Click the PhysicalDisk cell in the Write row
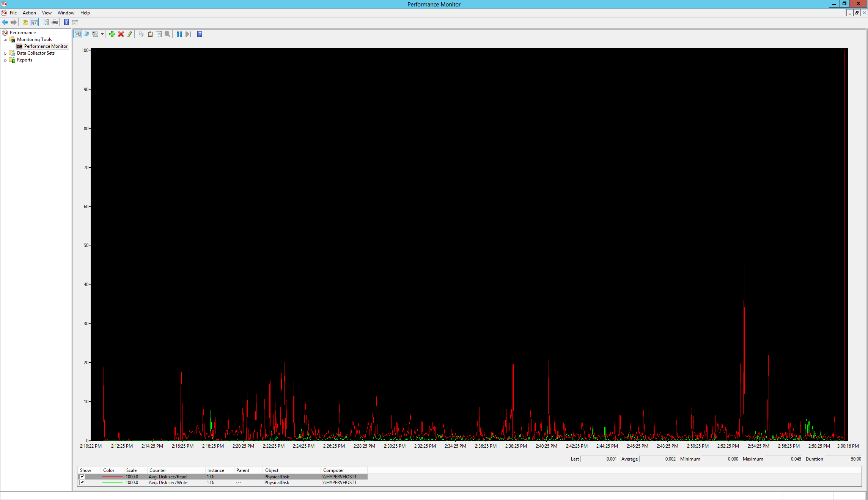Viewport: 868px width, 500px height. tap(277, 483)
